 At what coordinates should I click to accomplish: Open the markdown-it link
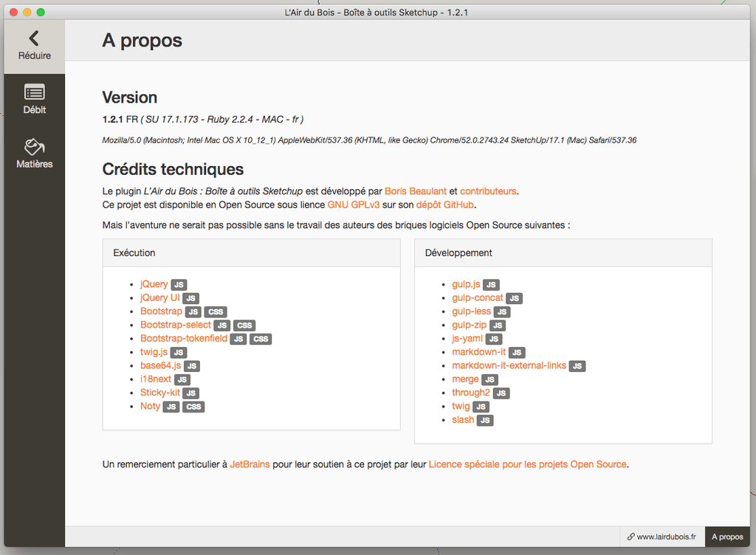tap(478, 352)
